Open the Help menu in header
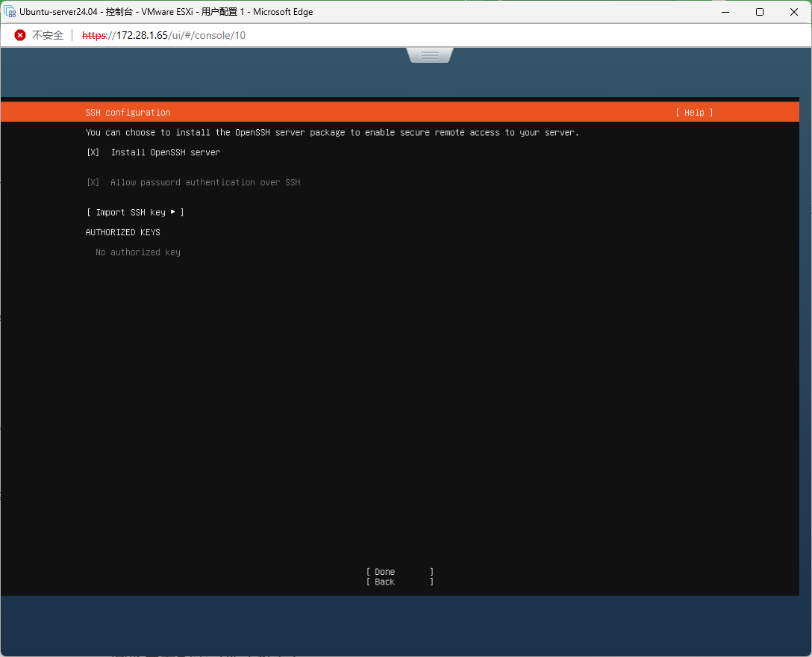Image resolution: width=812 pixels, height=657 pixels. [x=694, y=113]
